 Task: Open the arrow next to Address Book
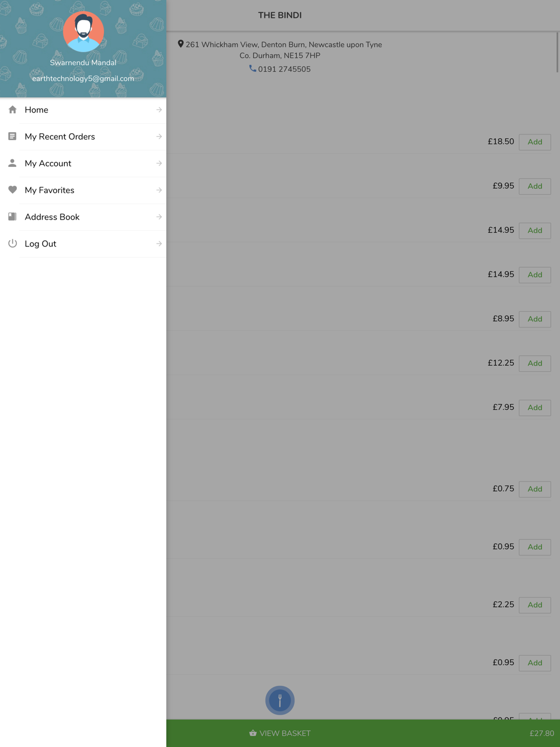(159, 217)
